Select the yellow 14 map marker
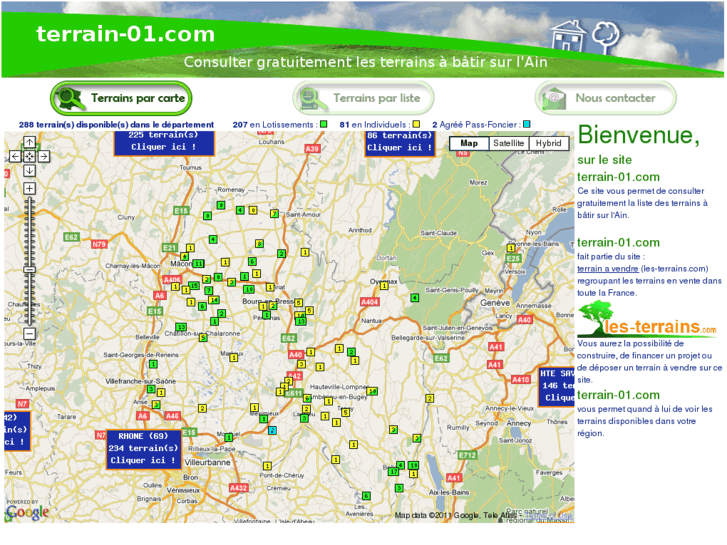The width and height of the screenshot is (727, 545). [x=214, y=300]
